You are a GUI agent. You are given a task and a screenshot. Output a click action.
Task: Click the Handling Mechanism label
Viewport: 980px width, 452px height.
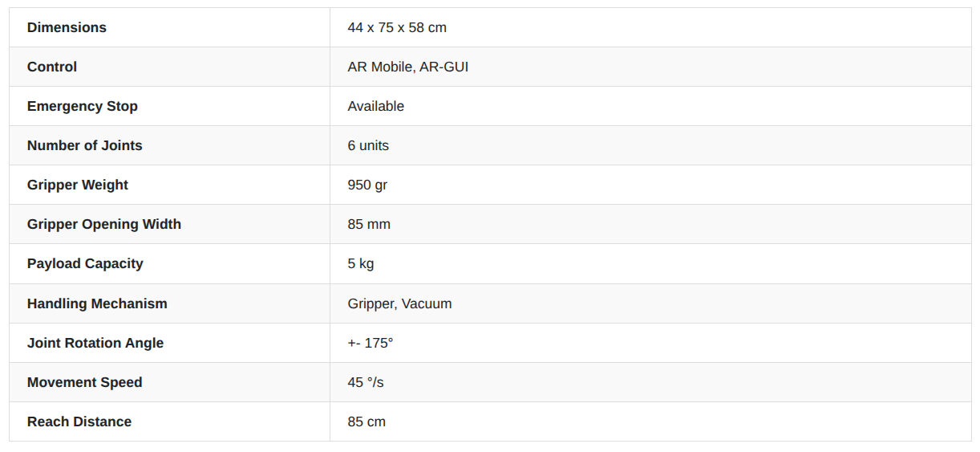[97, 303]
